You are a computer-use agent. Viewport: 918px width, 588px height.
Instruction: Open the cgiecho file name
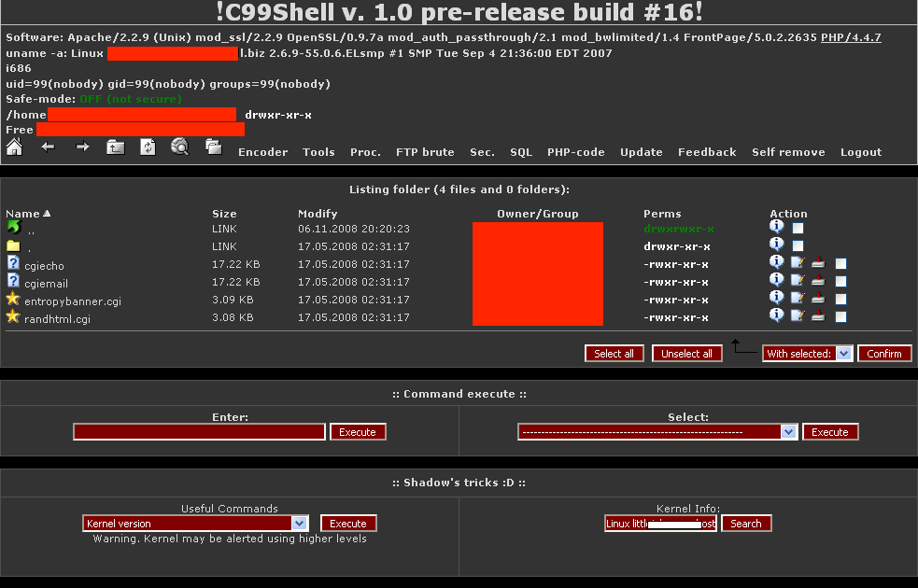pyautogui.click(x=44, y=266)
